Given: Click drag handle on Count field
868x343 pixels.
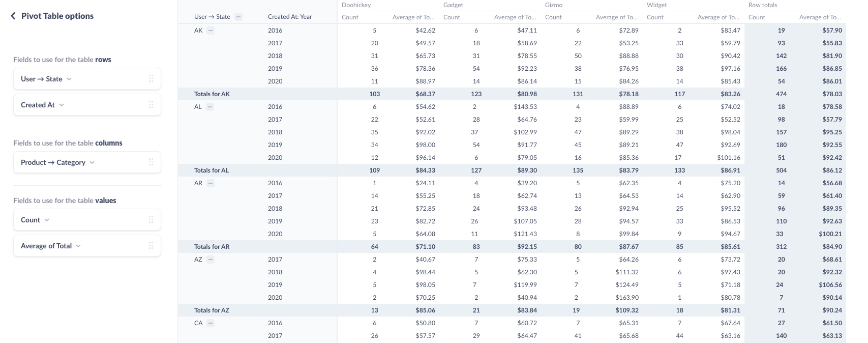Looking at the screenshot, I should click(x=151, y=220).
